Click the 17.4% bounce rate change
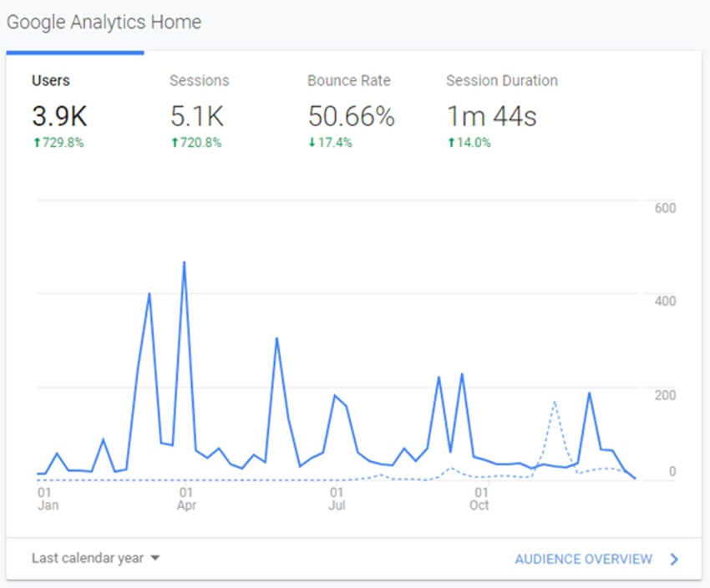This screenshot has height=588, width=710. (330, 143)
